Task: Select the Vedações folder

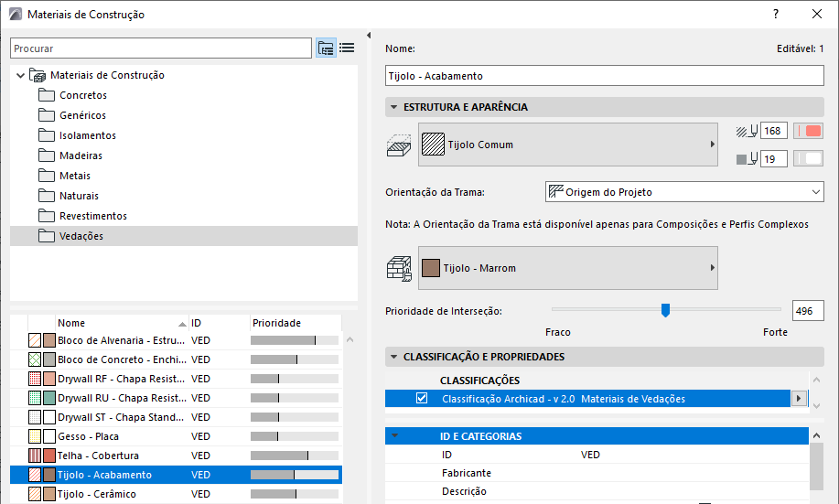Action: 184,236
